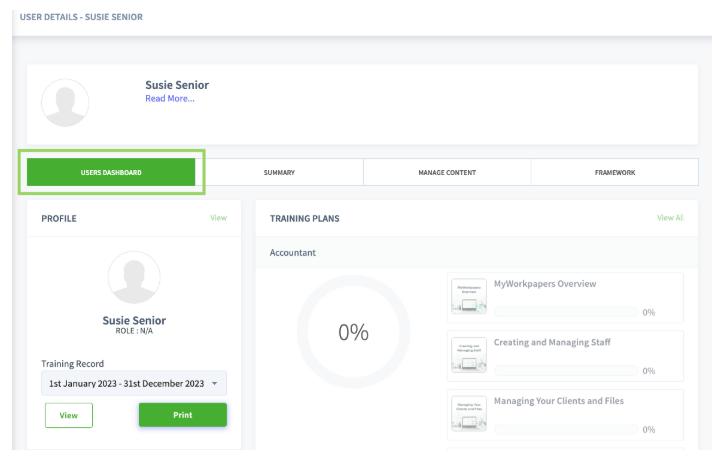Click the View training record button
The image size is (727, 461).
[x=69, y=415]
